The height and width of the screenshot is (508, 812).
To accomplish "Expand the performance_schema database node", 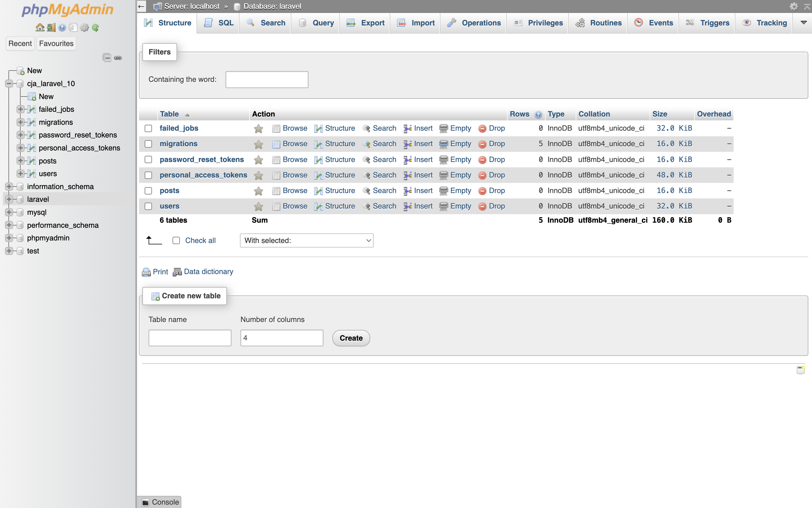I will click(9, 225).
